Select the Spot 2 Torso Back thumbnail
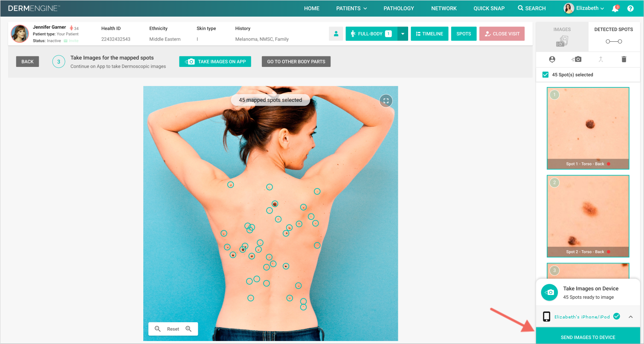The height and width of the screenshot is (344, 644). click(588, 216)
